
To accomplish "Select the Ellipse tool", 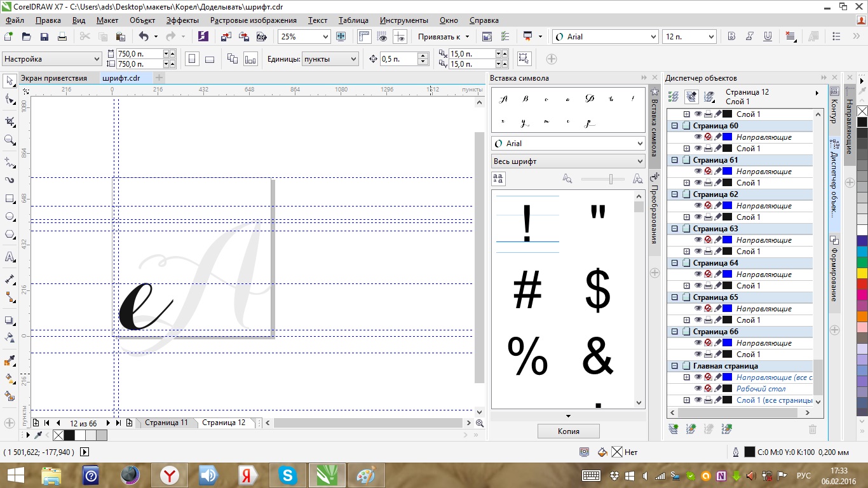I will point(10,217).
